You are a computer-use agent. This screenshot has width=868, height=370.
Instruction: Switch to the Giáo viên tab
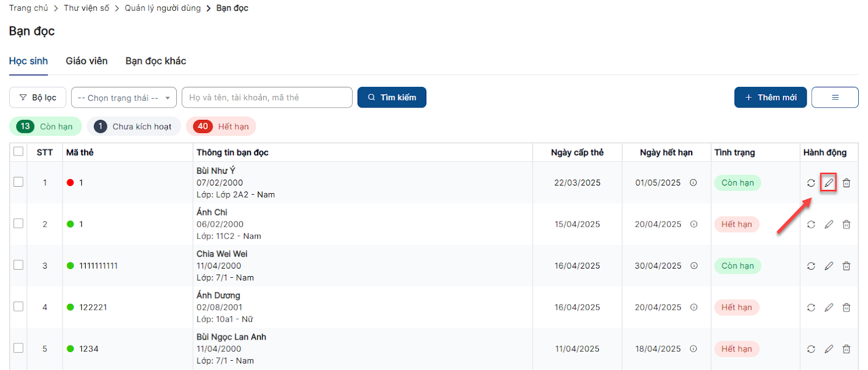pos(87,61)
